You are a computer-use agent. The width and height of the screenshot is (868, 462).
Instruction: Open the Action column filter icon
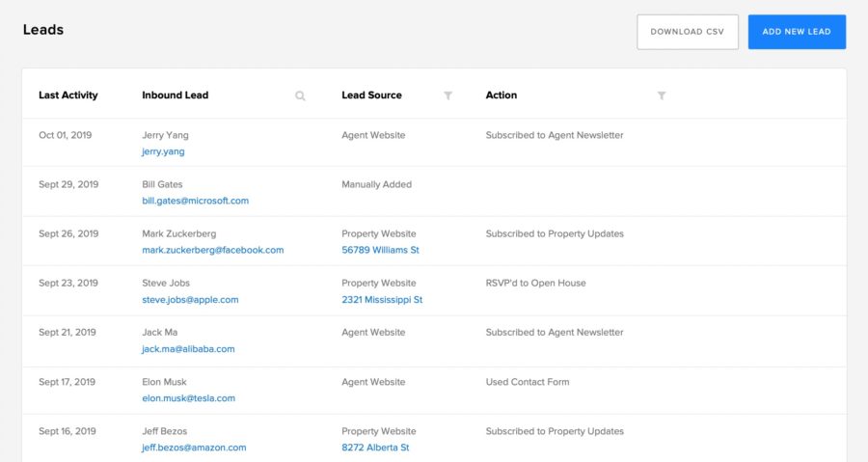[x=662, y=95]
